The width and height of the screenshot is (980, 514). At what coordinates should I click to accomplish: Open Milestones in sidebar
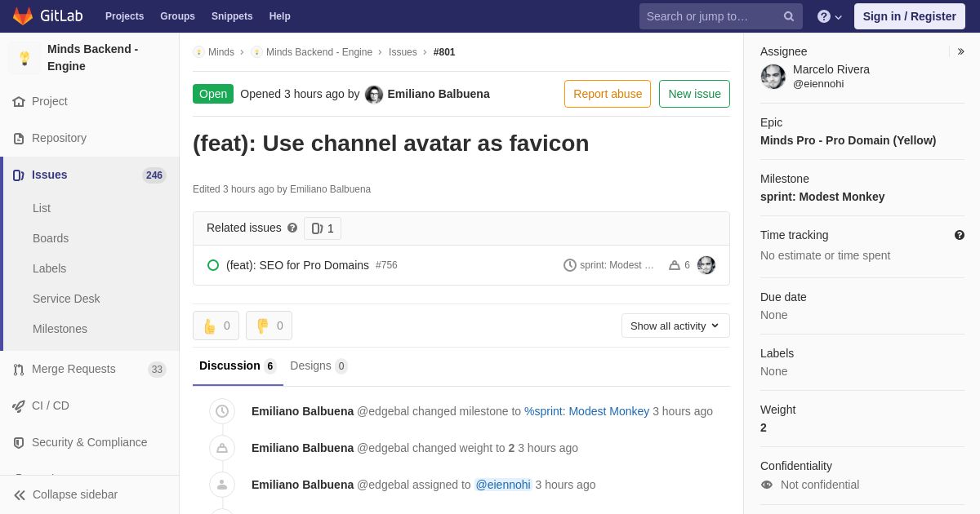(60, 329)
